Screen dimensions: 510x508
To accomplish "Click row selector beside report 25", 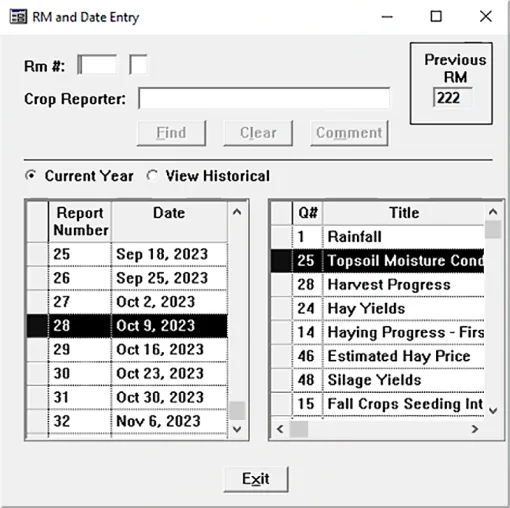I will 37,254.
